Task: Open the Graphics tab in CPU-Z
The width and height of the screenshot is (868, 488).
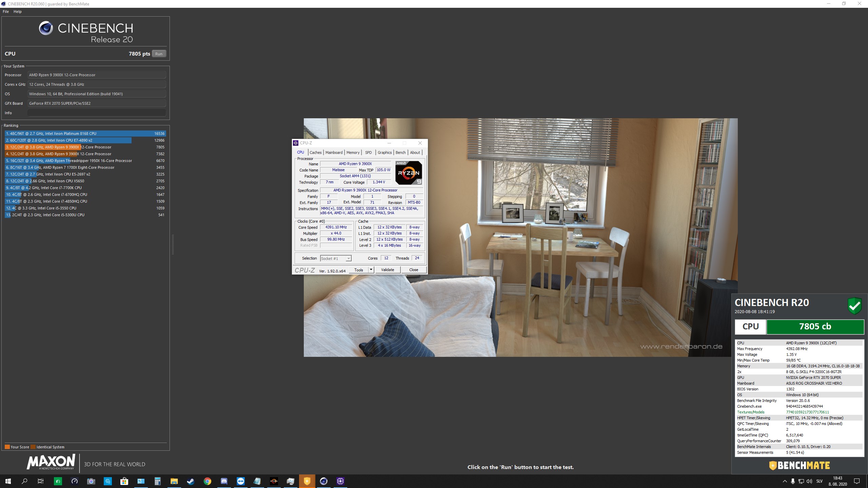Action: (x=384, y=152)
